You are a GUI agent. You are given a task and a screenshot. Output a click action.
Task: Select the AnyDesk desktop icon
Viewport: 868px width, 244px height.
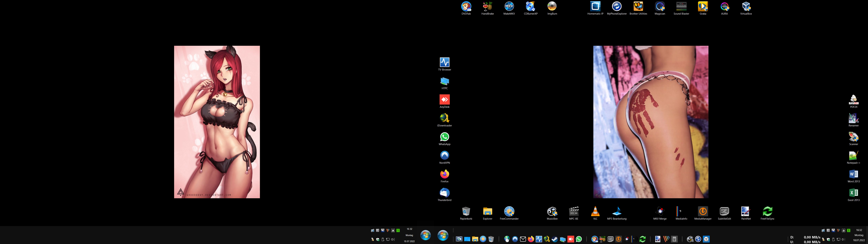click(x=445, y=101)
